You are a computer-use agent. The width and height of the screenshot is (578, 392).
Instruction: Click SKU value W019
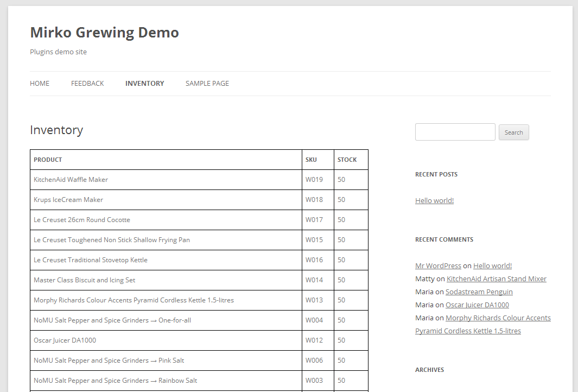tap(314, 180)
